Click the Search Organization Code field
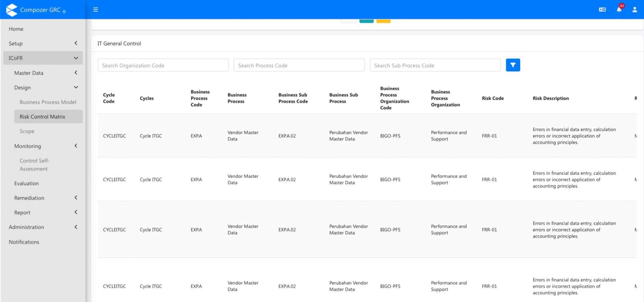644x302 pixels. coord(163,65)
